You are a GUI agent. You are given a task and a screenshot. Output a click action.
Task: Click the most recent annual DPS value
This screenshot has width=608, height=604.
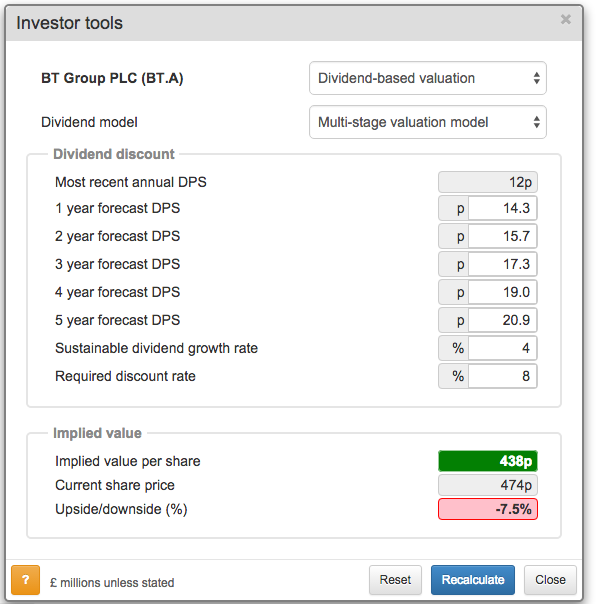point(488,182)
